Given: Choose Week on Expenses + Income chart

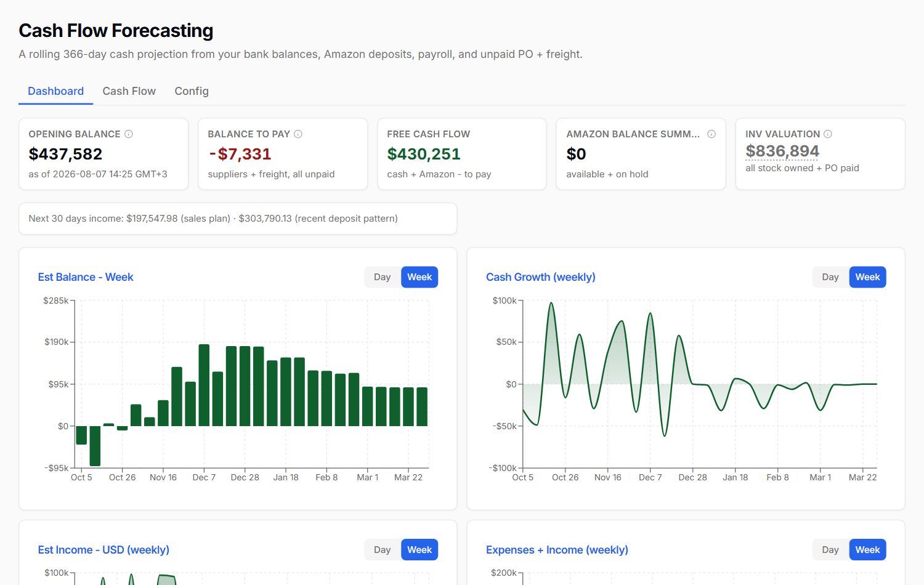Looking at the screenshot, I should click(x=867, y=550).
